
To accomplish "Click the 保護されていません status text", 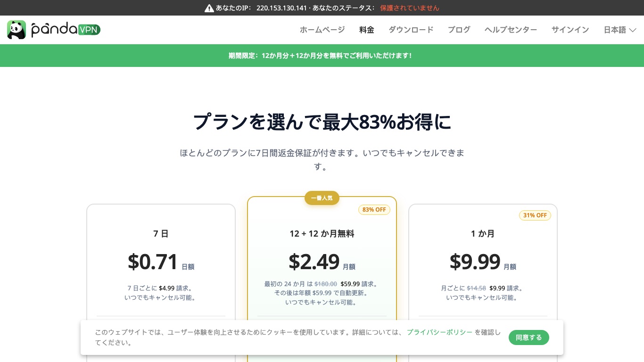I will (x=410, y=8).
